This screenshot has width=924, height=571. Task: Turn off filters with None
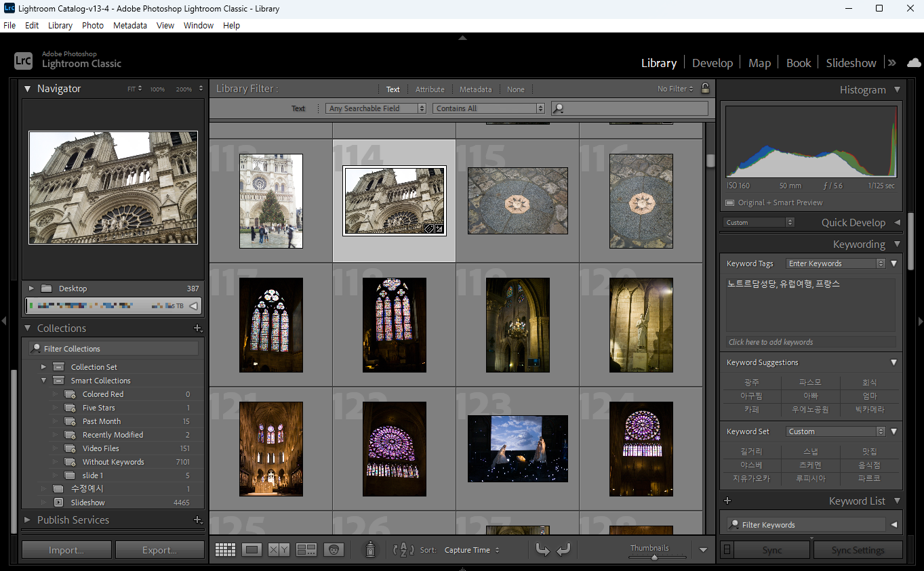point(516,89)
